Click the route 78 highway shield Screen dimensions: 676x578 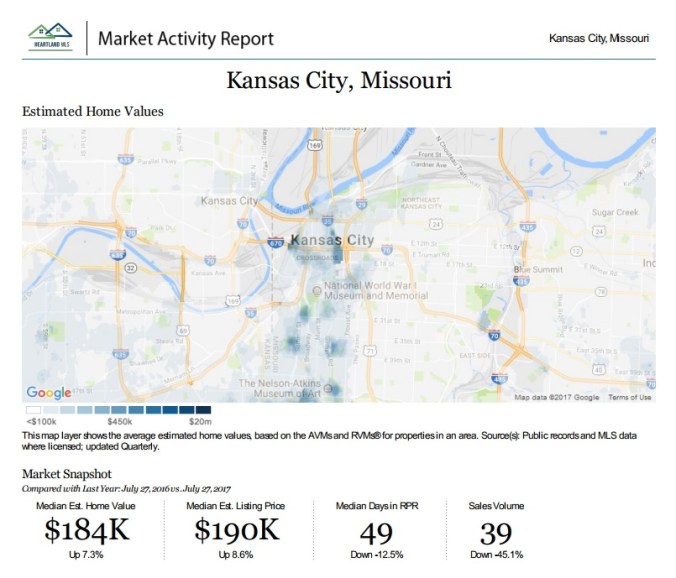[x=601, y=292]
